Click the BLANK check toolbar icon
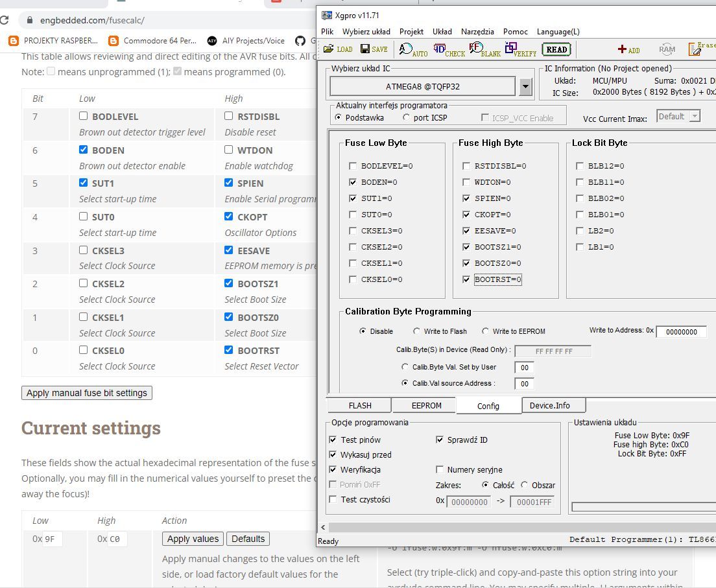Image resolution: width=716 pixels, height=588 pixels. pos(484,49)
